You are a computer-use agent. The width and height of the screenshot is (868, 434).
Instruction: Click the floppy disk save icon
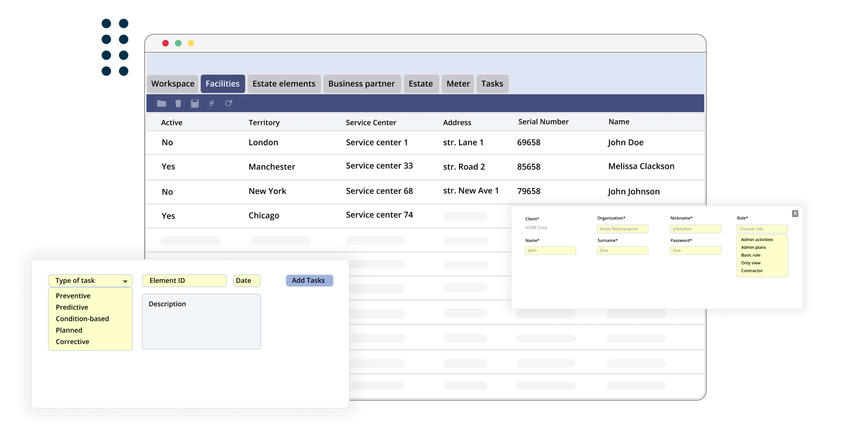click(195, 103)
